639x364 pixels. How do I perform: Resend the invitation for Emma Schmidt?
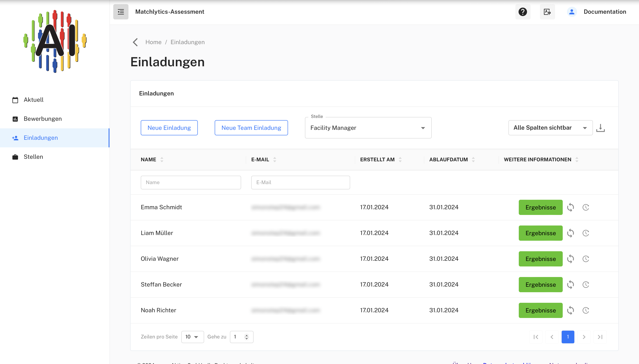click(571, 207)
